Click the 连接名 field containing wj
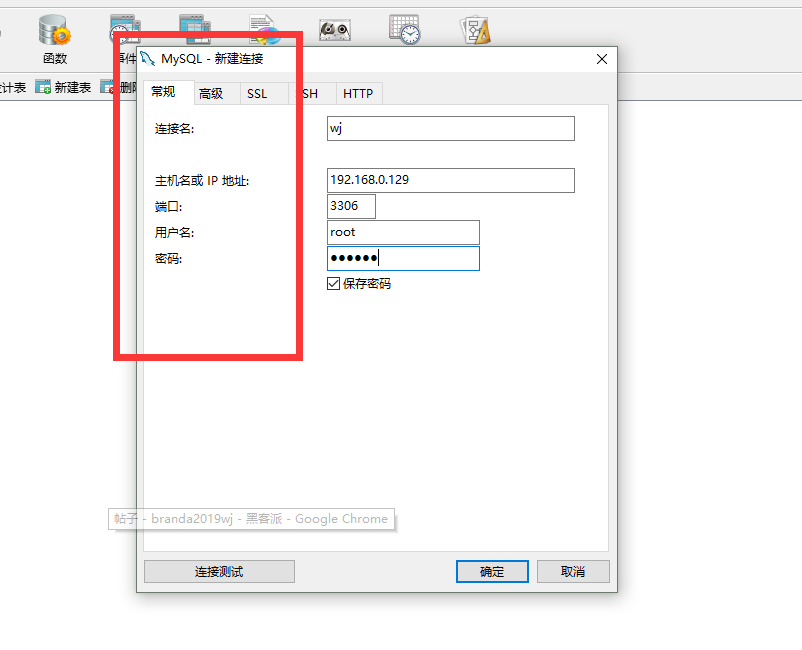This screenshot has height=650, width=802. [451, 128]
